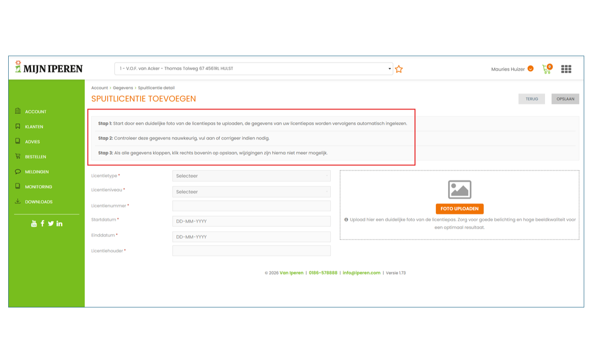Open the LinkedIn social icon
The height and width of the screenshot is (364, 592).
pyautogui.click(x=59, y=224)
